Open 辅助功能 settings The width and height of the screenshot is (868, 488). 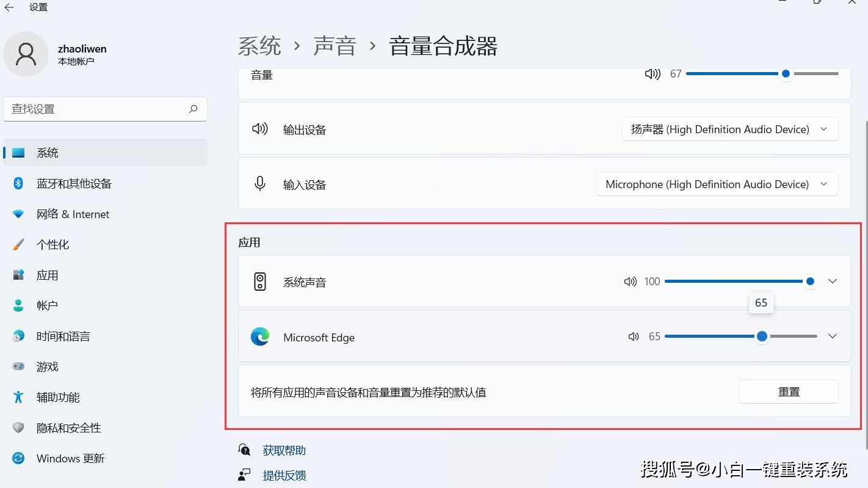(105, 397)
